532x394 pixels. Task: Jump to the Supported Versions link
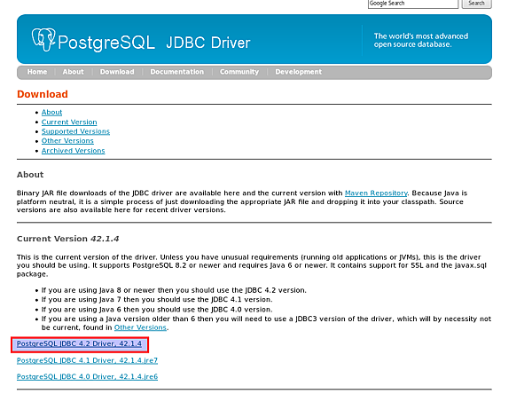75,131
